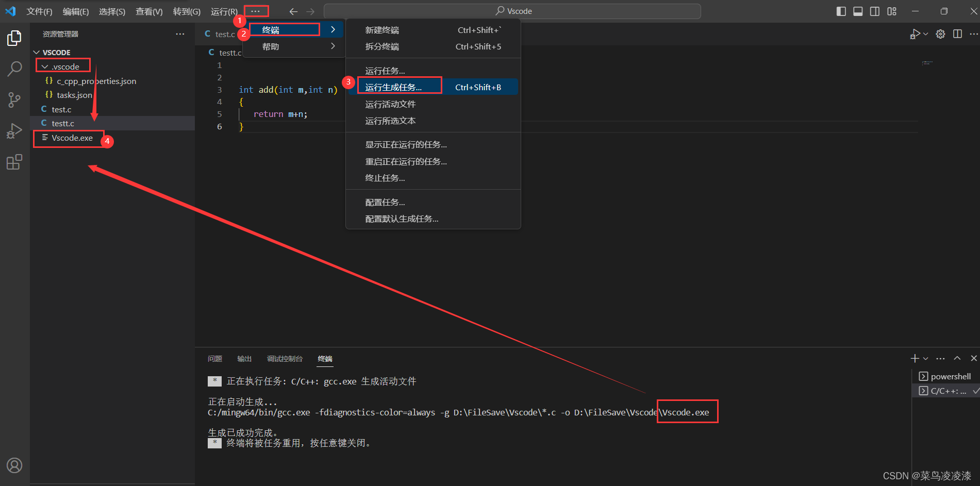This screenshot has height=486, width=980.
Task: Open the 文件(F) menu
Action: (x=39, y=11)
